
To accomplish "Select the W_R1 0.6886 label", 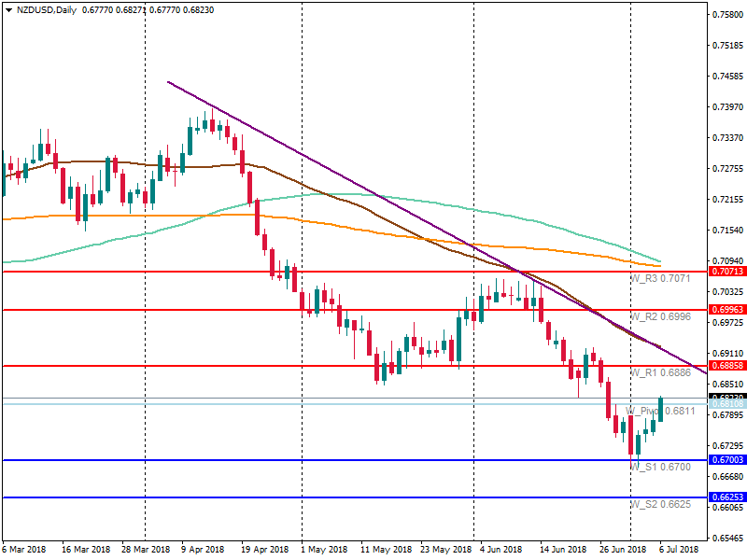I will point(660,373).
